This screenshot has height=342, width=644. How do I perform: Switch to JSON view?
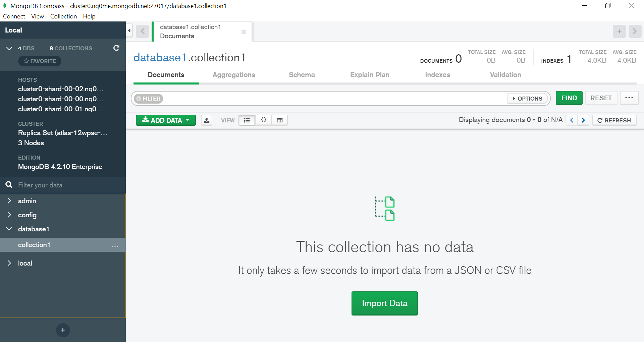[x=264, y=120]
